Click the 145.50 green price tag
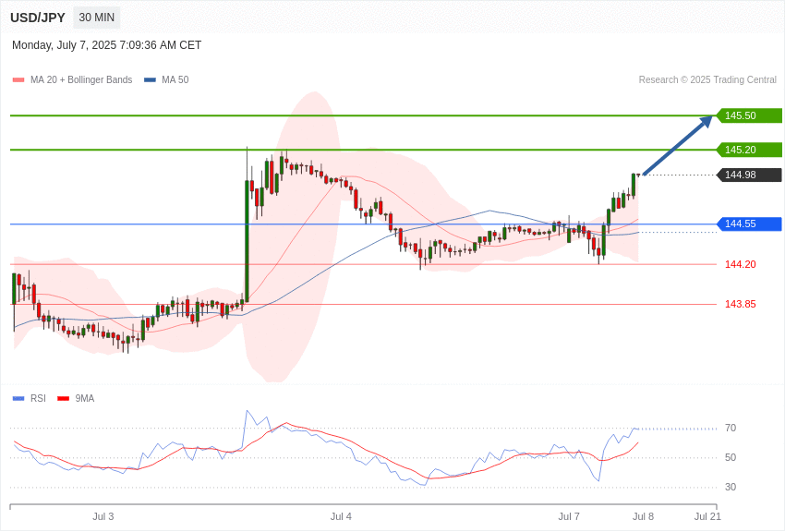The width and height of the screenshot is (785, 532). click(750, 115)
